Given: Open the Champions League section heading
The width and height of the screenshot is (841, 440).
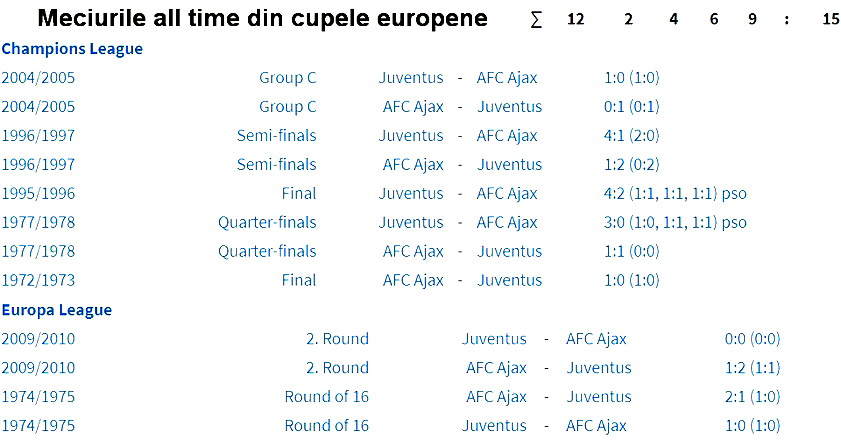Looking at the screenshot, I should coord(72,49).
